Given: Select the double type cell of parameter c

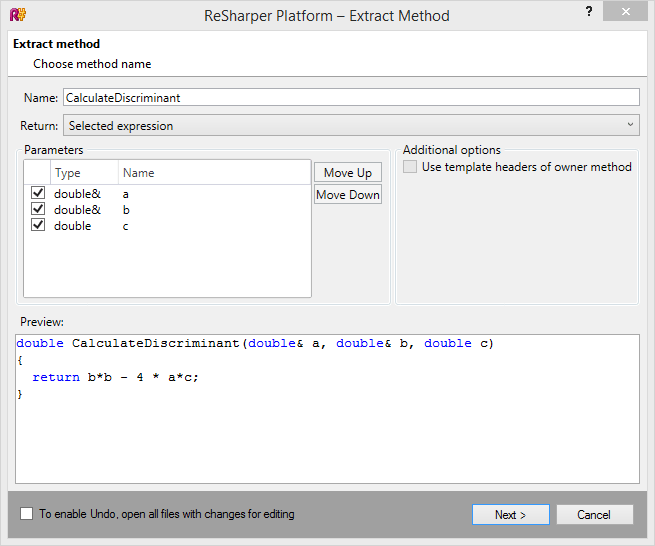Looking at the screenshot, I should pyautogui.click(x=72, y=226).
